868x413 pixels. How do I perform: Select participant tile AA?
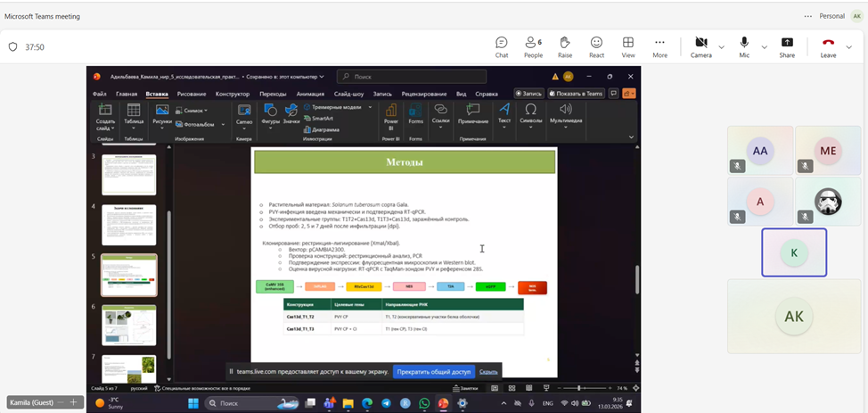coord(760,151)
